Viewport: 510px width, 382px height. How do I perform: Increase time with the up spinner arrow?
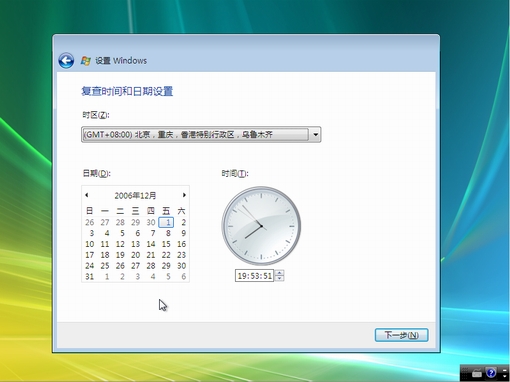(280, 273)
